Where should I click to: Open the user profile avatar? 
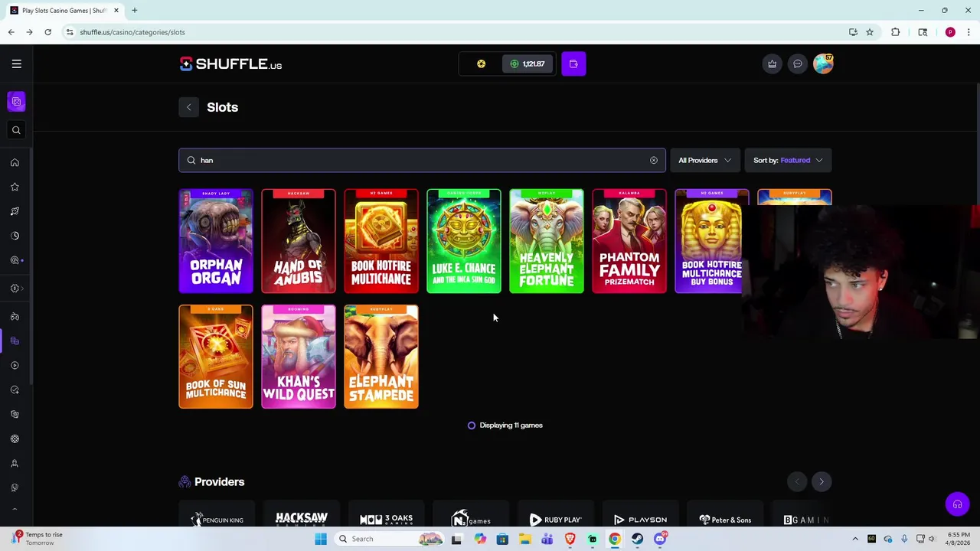pyautogui.click(x=823, y=64)
